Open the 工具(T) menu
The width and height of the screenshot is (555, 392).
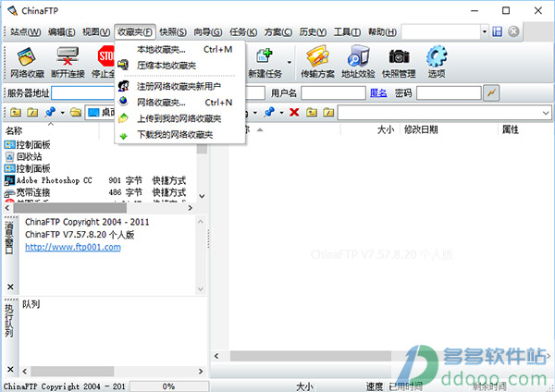pos(347,32)
